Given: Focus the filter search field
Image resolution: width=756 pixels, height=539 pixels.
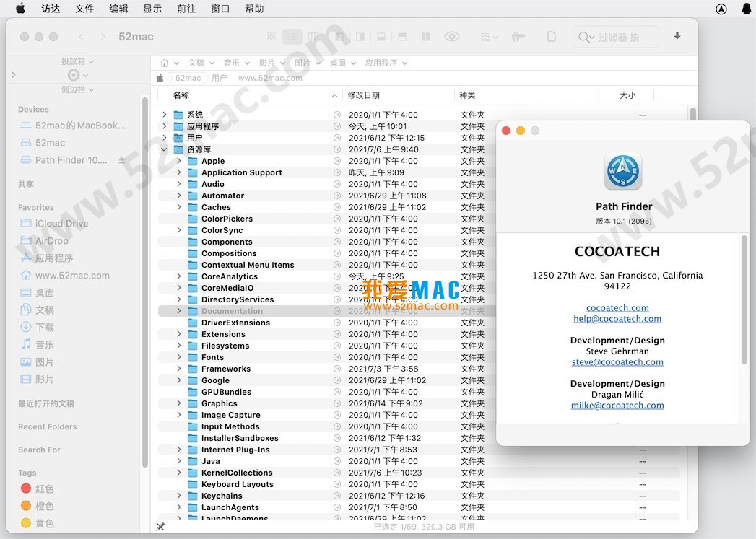Looking at the screenshot, I should 616,37.
